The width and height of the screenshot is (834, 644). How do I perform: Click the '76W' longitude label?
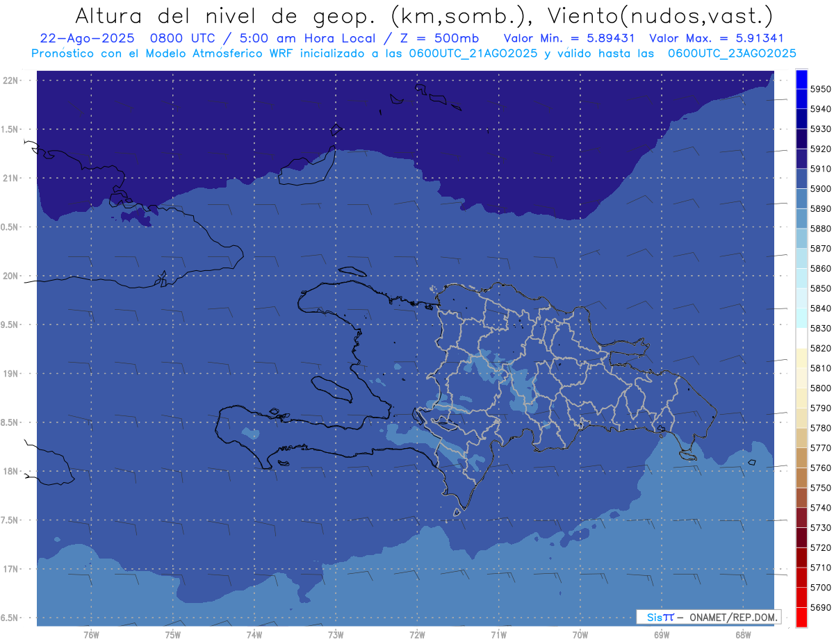pyautogui.click(x=91, y=635)
